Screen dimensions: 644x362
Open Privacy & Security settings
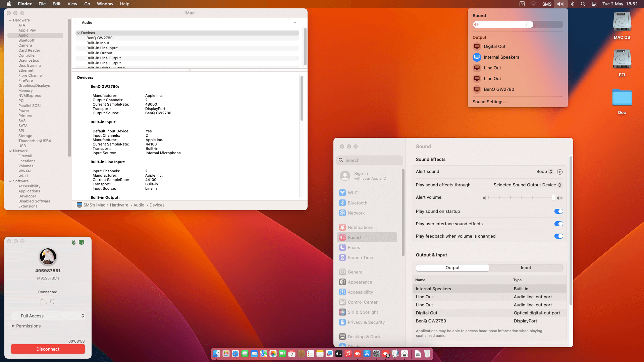367,322
